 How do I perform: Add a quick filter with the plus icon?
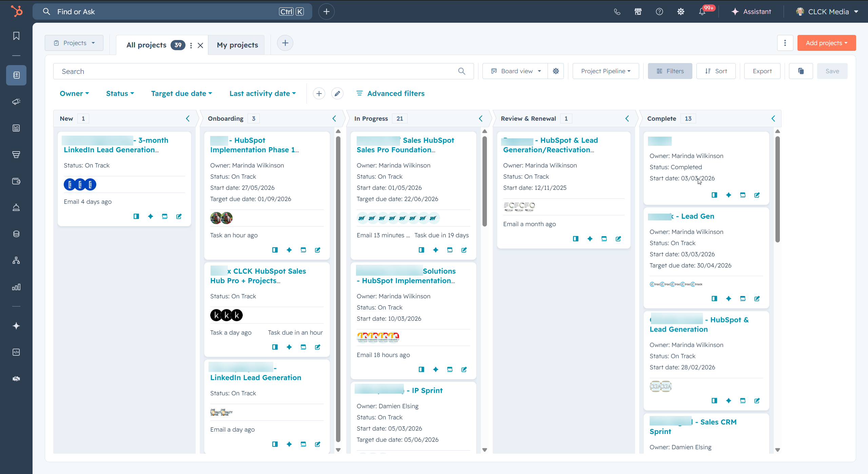coord(319,94)
